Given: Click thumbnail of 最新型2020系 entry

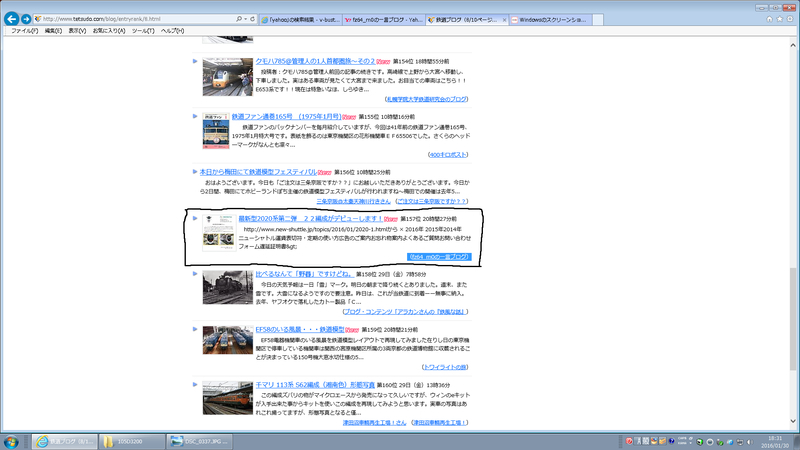Looking at the screenshot, I should (219, 233).
